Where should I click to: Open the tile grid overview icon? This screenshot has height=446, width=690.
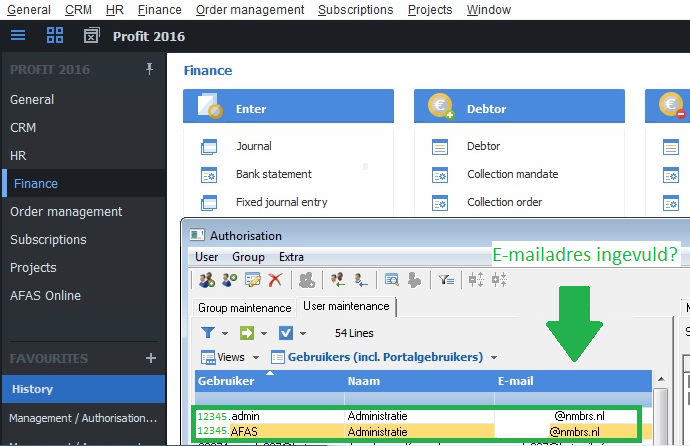(x=55, y=35)
